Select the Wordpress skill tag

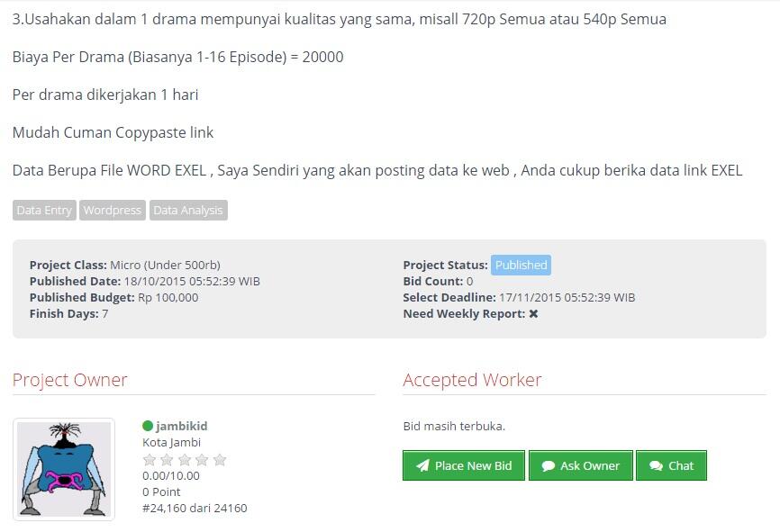point(113,211)
